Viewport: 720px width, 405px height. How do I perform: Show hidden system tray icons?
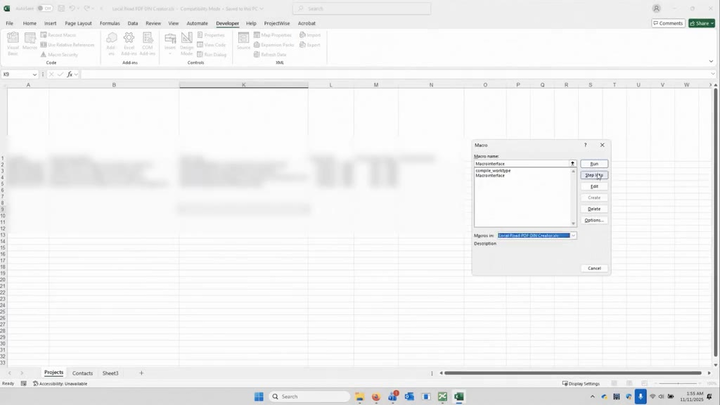[592, 397]
